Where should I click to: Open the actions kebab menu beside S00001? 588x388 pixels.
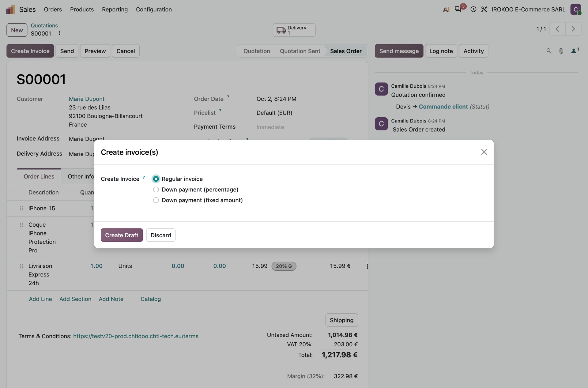59,33
